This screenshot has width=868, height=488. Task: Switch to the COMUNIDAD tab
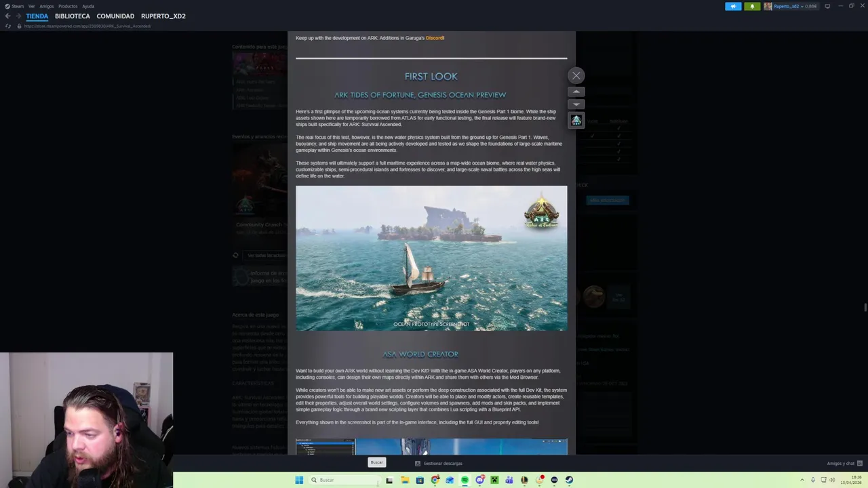[x=115, y=16]
